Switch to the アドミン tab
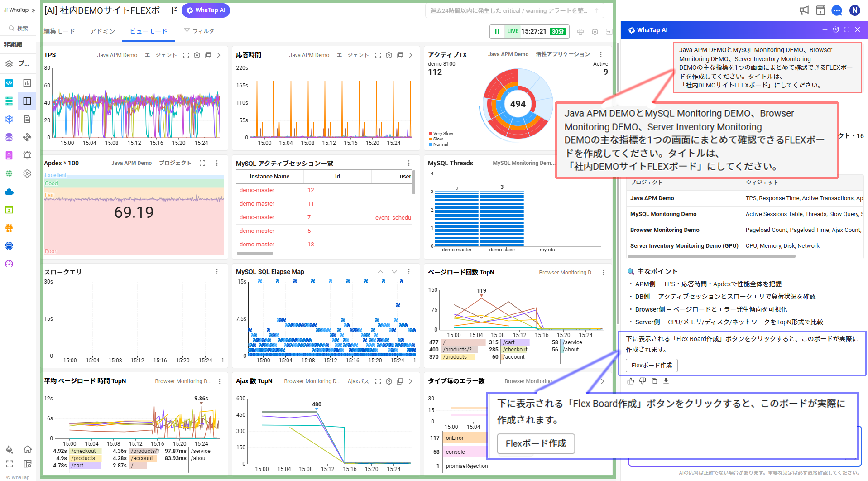This screenshot has width=868, height=481. pos(102,31)
